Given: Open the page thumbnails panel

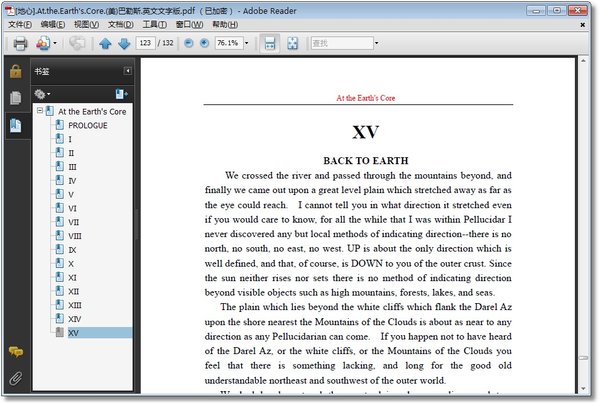Looking at the screenshot, I should coord(15,98).
